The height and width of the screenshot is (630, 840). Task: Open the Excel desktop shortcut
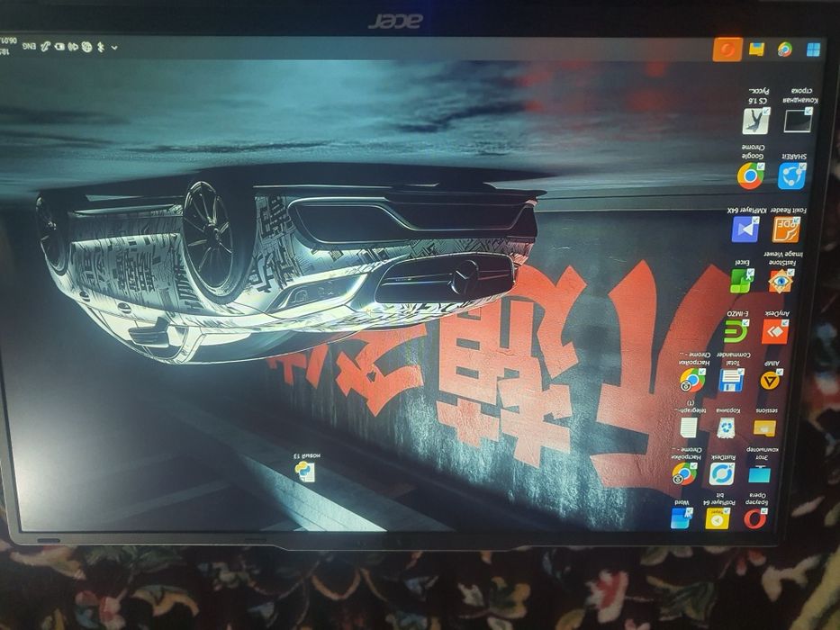[x=742, y=281]
